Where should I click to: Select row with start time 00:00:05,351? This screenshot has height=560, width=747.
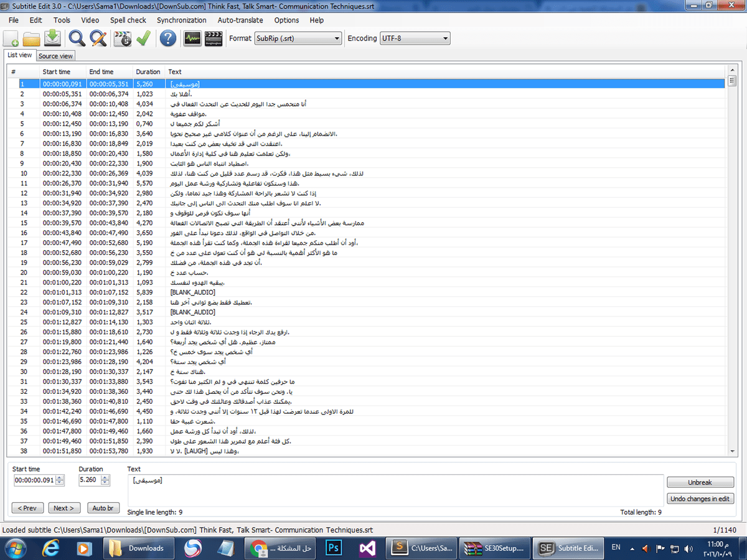point(367,93)
